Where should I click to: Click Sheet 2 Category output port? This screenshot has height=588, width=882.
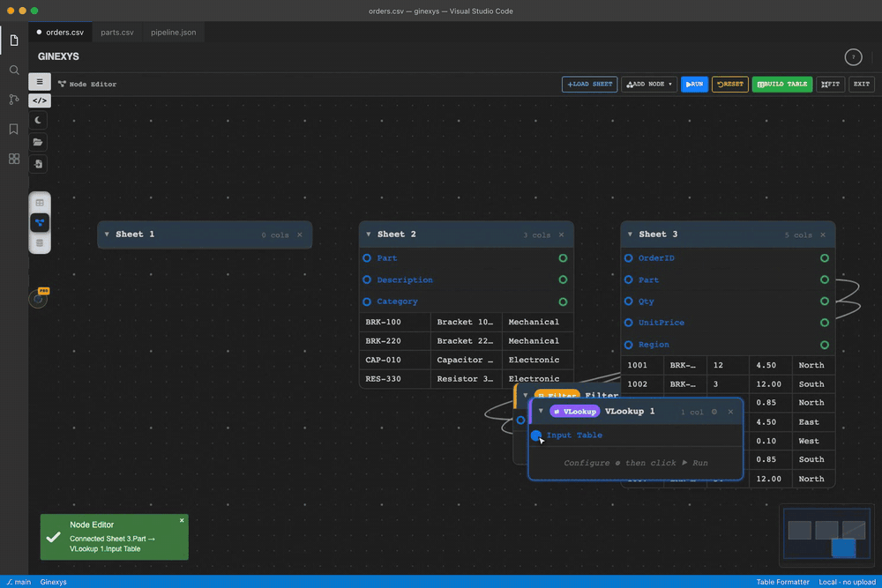pyautogui.click(x=563, y=301)
